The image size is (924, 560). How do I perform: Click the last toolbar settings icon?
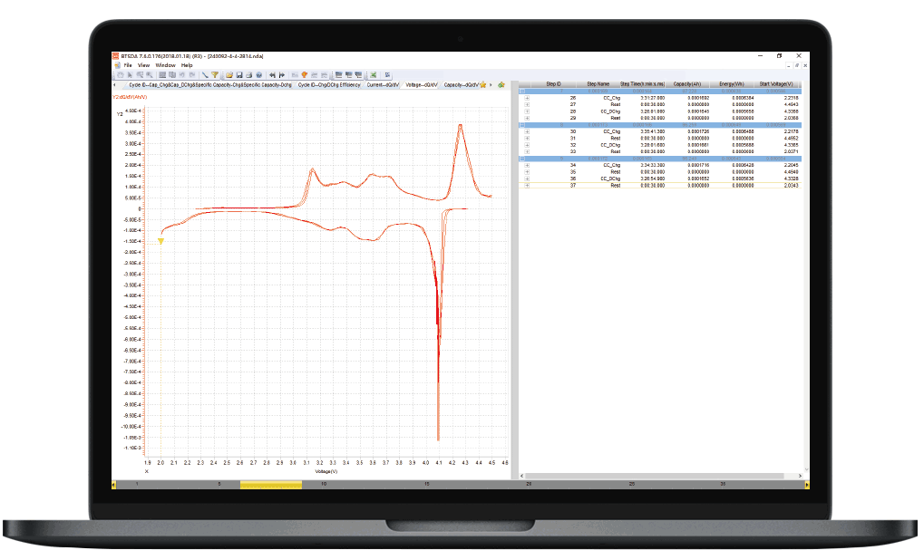point(387,75)
